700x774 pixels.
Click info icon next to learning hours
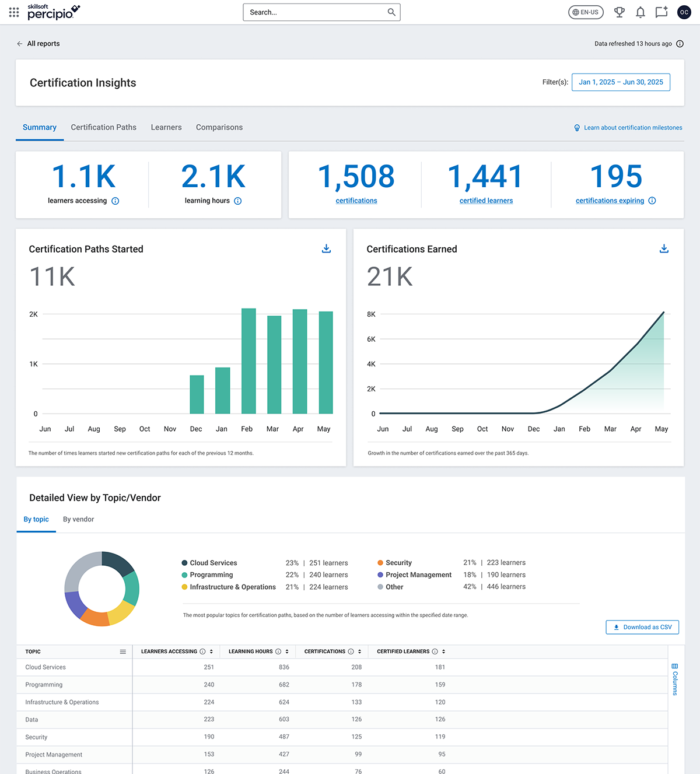pos(238,201)
